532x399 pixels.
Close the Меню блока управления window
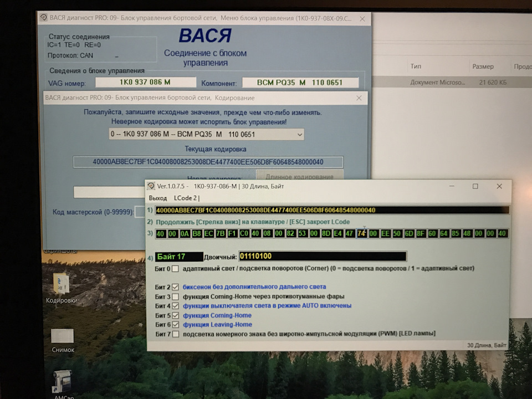[362, 19]
